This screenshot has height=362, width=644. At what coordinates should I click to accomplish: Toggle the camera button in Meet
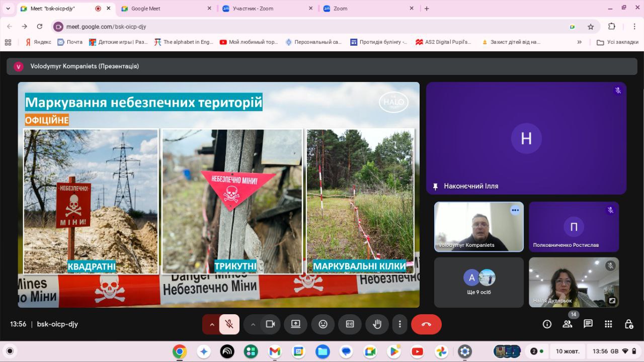pyautogui.click(x=270, y=324)
